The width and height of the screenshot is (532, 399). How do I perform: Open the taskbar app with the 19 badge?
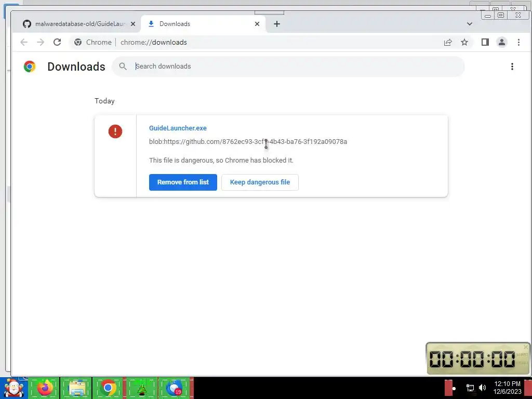(x=175, y=388)
